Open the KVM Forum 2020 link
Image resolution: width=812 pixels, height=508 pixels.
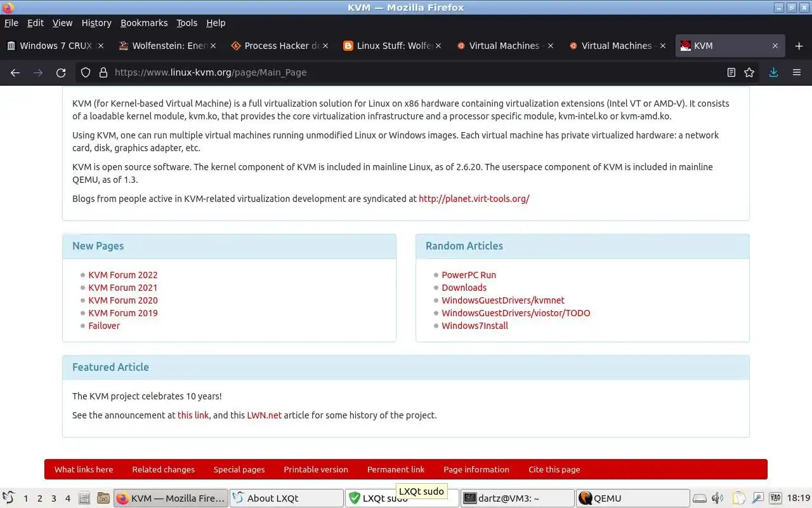point(123,300)
